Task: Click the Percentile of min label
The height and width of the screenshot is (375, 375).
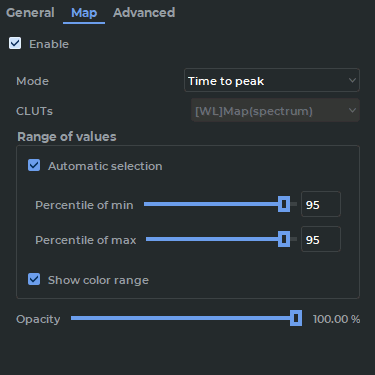Action: pos(84,205)
